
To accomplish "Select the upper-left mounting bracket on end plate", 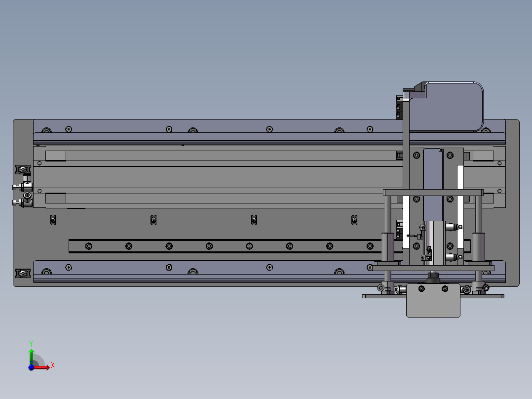I will [x=23, y=169].
